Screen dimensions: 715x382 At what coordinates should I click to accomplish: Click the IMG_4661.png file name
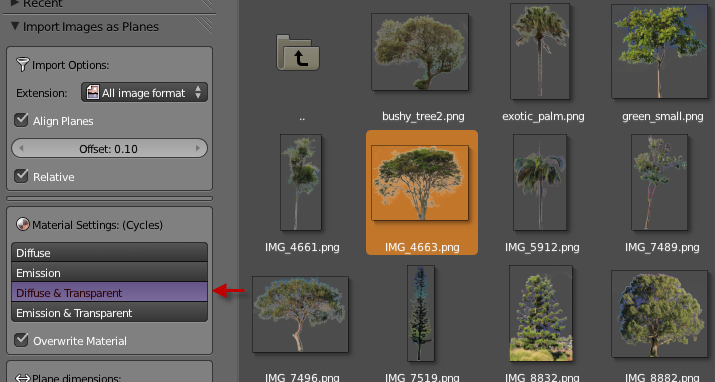[302, 247]
